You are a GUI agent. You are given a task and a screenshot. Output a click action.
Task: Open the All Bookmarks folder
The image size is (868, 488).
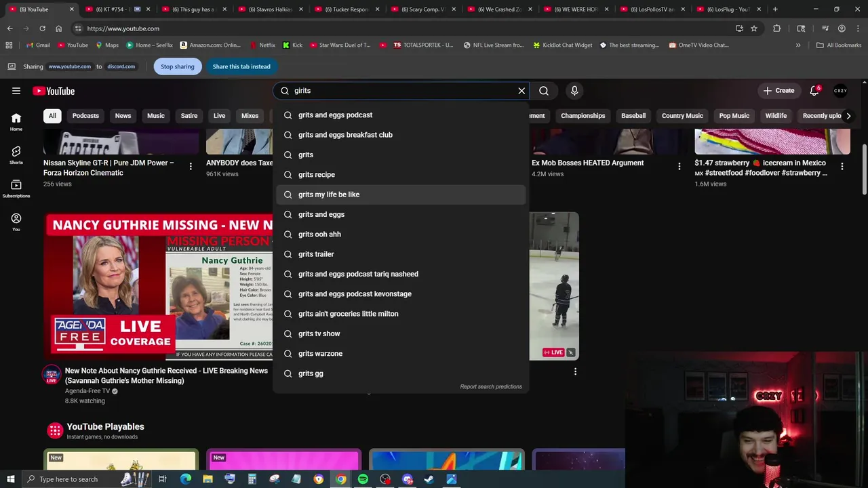(839, 45)
